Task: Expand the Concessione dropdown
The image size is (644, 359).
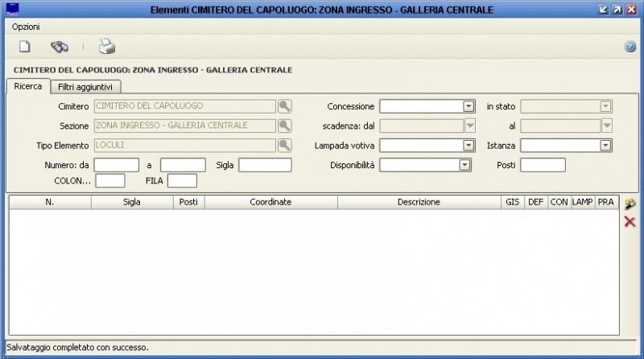Action: [x=469, y=106]
